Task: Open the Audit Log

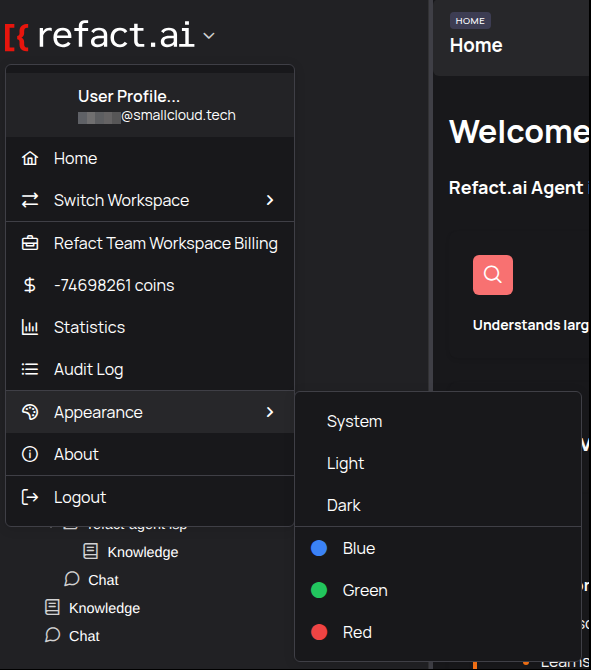Action: tap(150, 369)
